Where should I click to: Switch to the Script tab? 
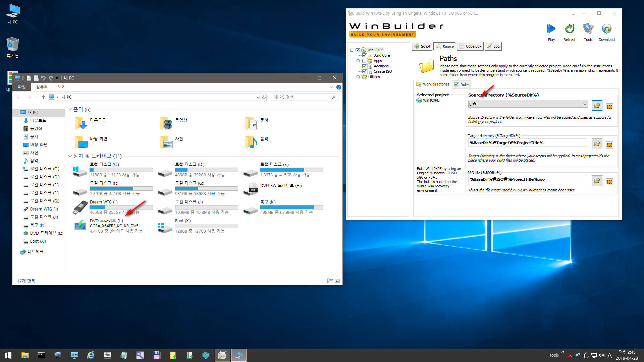point(422,46)
